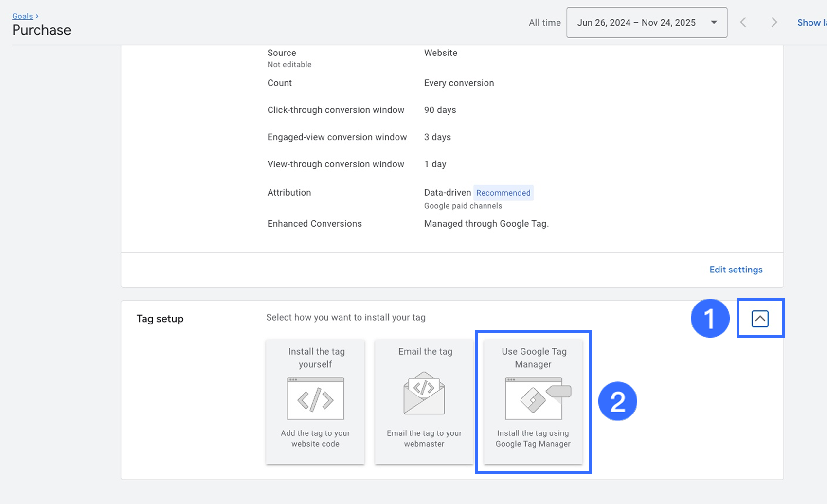Go to next date period arrow
827x504 pixels.
[774, 22]
